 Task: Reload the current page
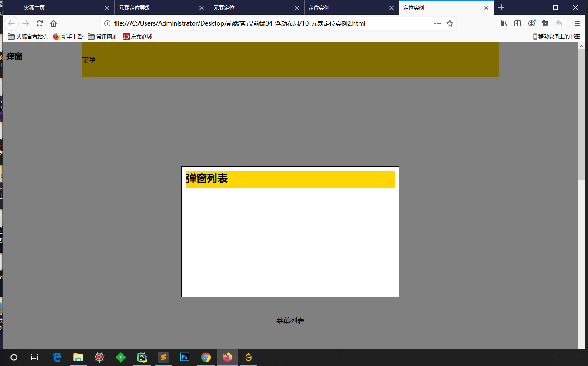(39, 23)
